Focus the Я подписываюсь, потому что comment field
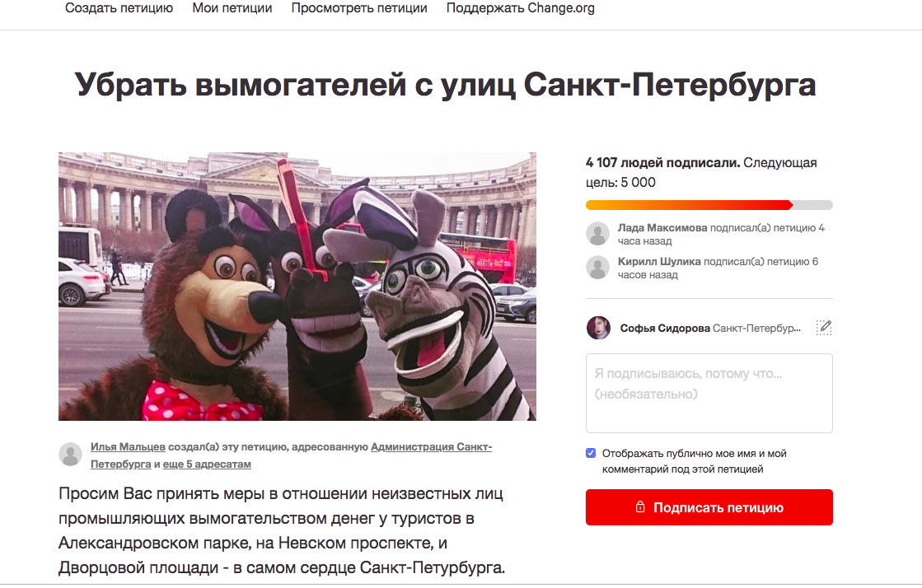The height and width of the screenshot is (588, 922). (x=709, y=394)
